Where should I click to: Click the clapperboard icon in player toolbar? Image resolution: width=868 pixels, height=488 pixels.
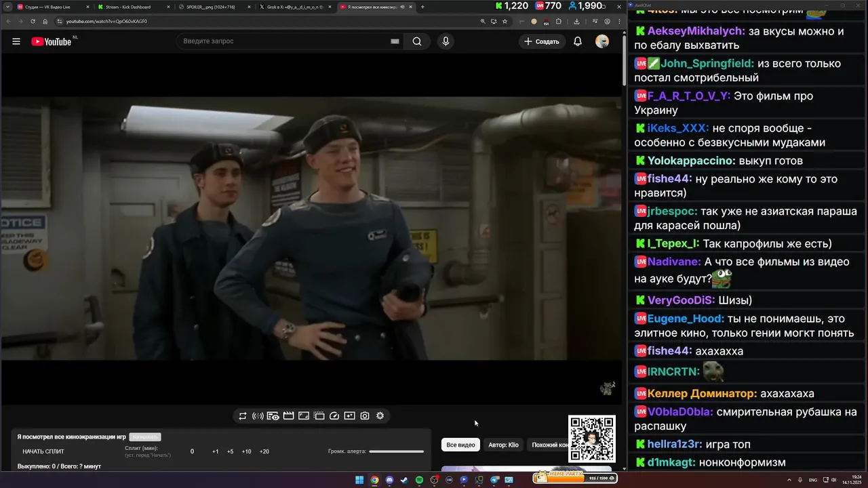(288, 416)
